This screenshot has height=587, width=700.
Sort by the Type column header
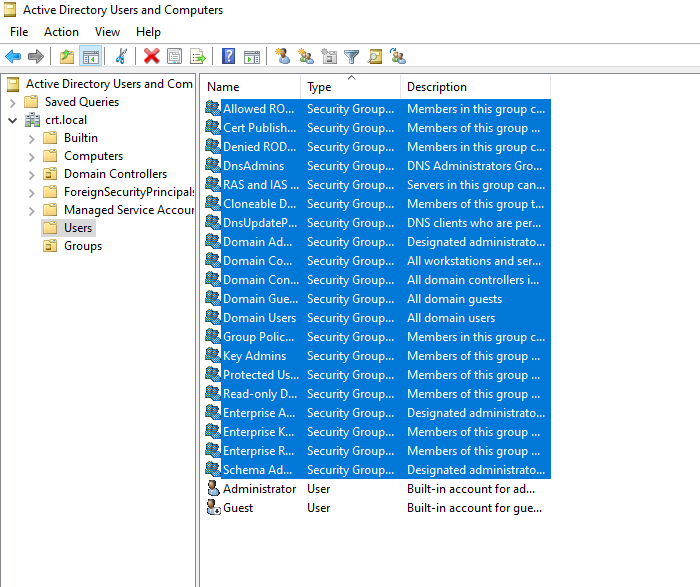[351, 87]
